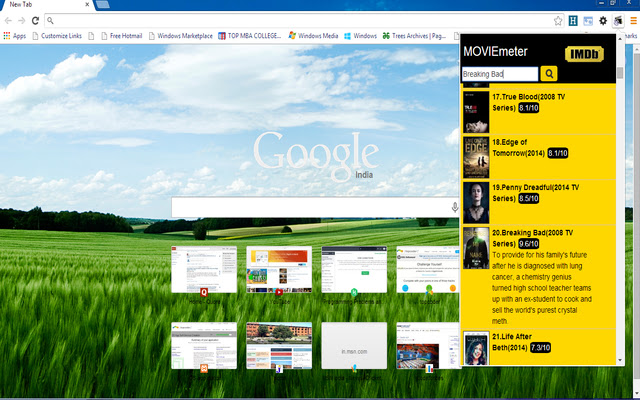This screenshot has height=400, width=640.
Task: Click the yellow magnifier search button
Action: coord(549,74)
